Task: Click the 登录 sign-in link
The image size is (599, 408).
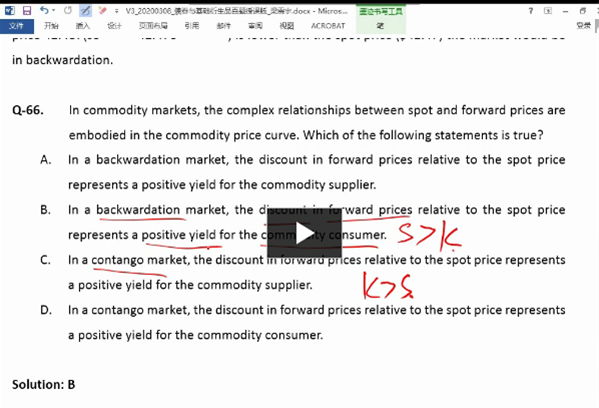Action: click(583, 26)
